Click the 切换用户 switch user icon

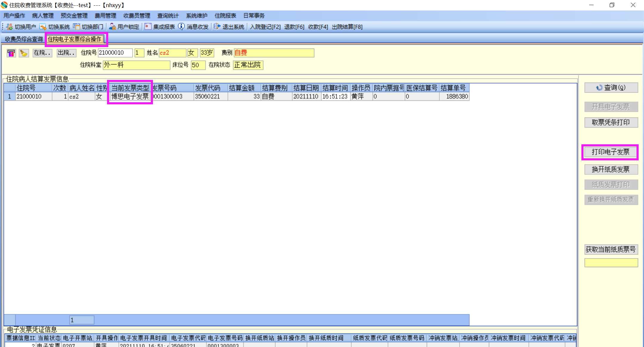point(10,27)
